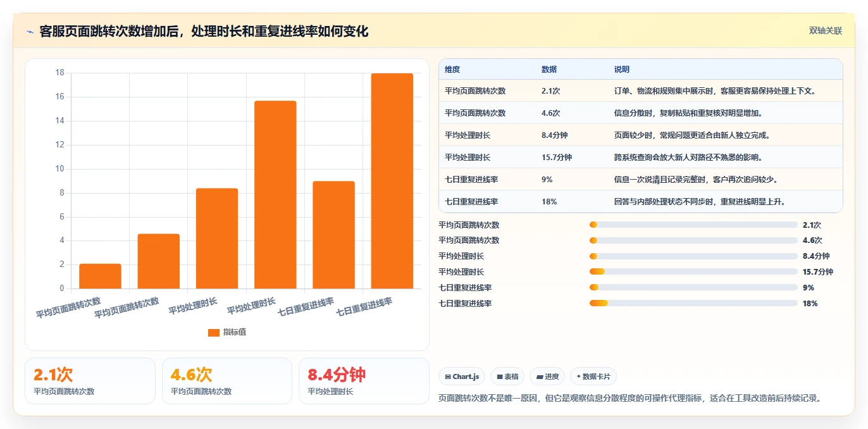The width and height of the screenshot is (868, 429).
Task: Click the y-axis label 18
Action: pyautogui.click(x=60, y=73)
